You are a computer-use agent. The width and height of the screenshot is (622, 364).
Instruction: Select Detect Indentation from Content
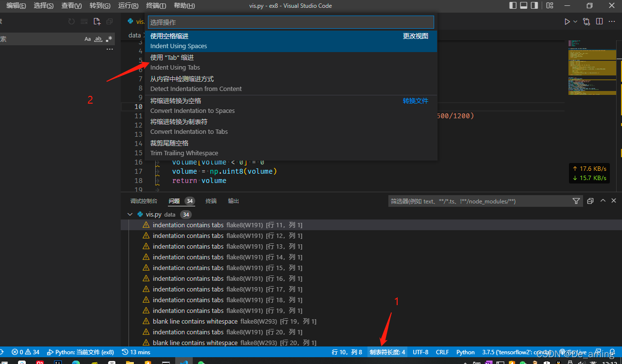291,84
